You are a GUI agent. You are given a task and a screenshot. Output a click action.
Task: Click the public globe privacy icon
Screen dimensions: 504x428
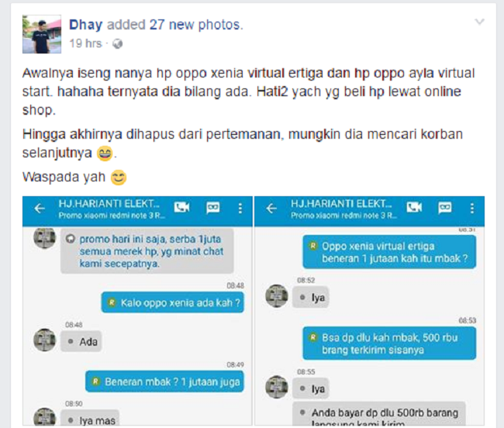pos(118,43)
